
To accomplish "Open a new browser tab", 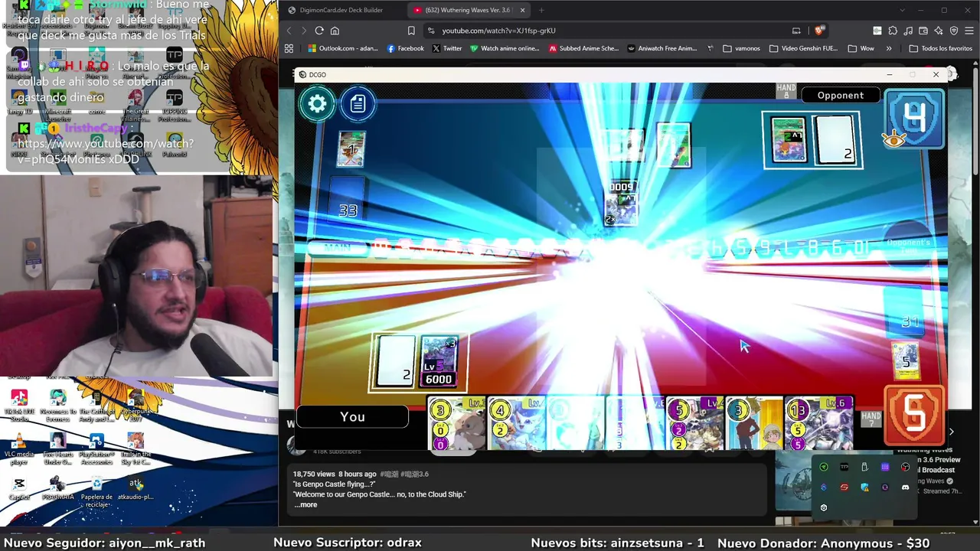I will click(x=541, y=10).
